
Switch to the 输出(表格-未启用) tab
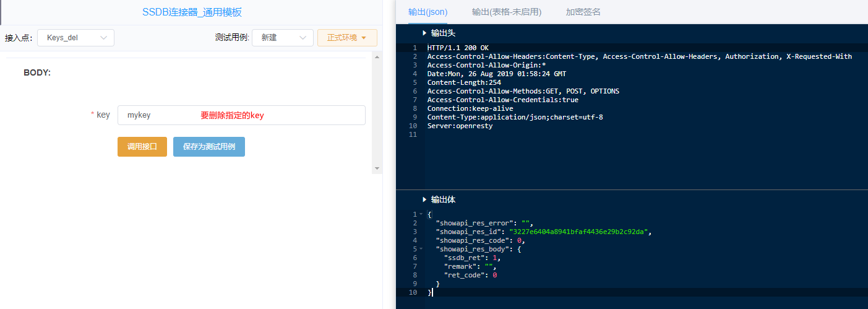pos(506,12)
